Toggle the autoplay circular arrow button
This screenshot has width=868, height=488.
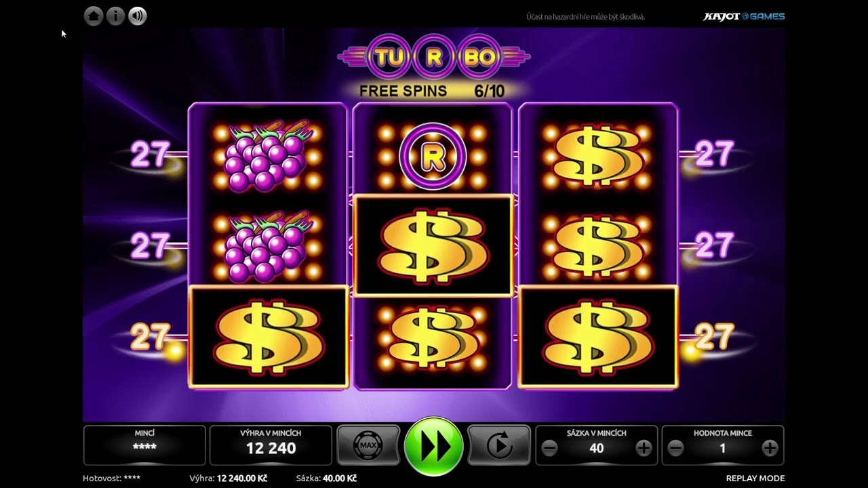(x=499, y=446)
